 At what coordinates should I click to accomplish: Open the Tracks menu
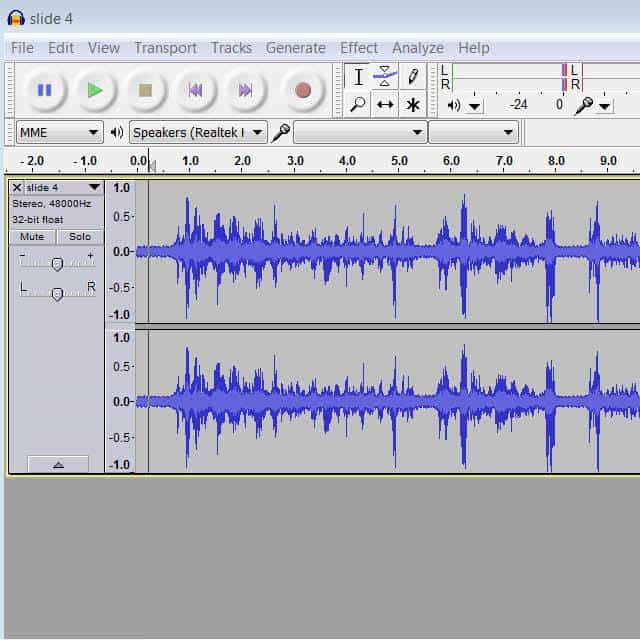pyautogui.click(x=231, y=48)
